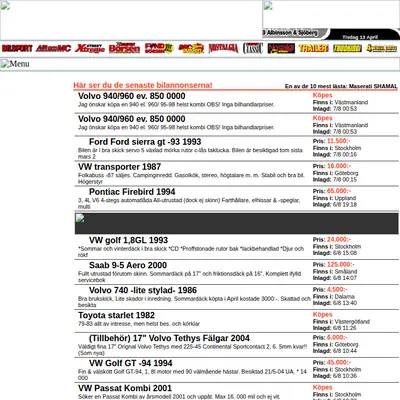400x400 pixels.
Task: Open the Nostalgia magazine logo
Action: tap(223, 48)
